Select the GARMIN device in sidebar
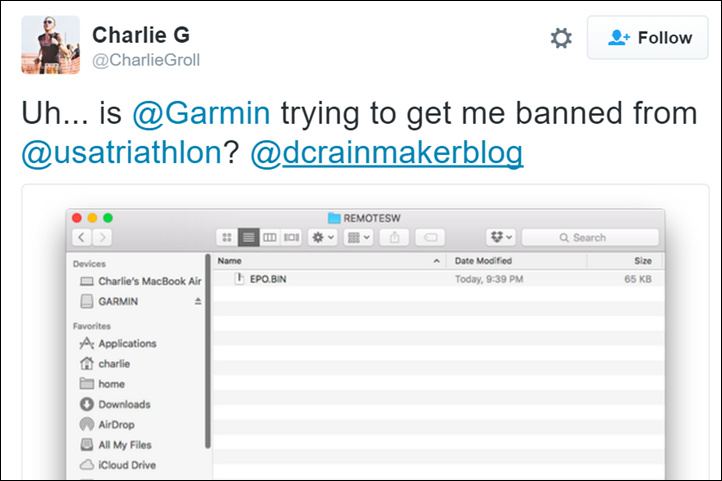722x481 pixels. click(109, 301)
